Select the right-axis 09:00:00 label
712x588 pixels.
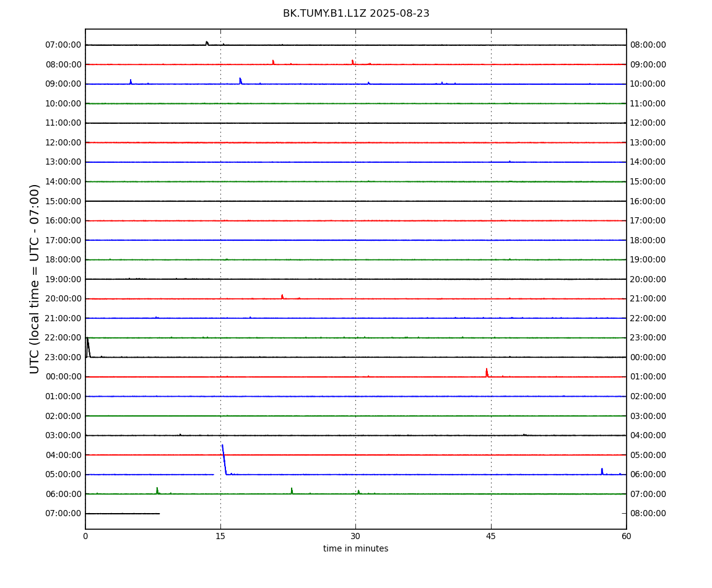point(648,64)
